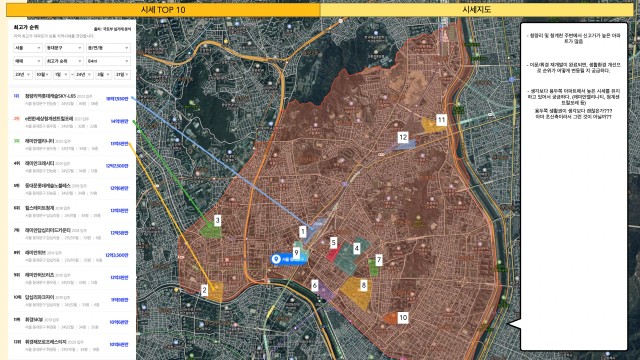The height and width of the screenshot is (360, 640).
Task: Open the 서울 city dropdown
Action: [x=28, y=48]
